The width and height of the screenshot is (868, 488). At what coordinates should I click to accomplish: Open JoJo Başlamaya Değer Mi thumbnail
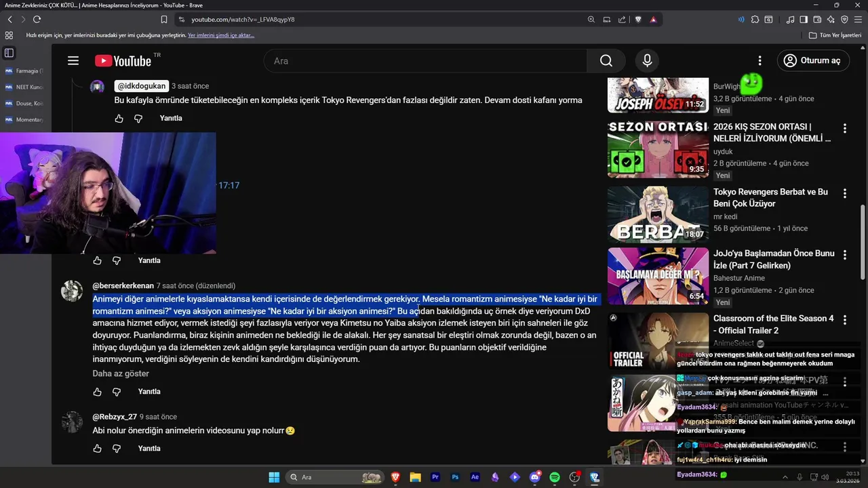(658, 276)
